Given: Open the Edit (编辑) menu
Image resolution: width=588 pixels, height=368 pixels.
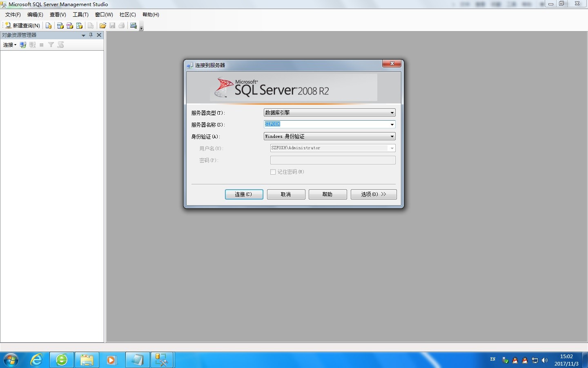Looking at the screenshot, I should point(35,15).
